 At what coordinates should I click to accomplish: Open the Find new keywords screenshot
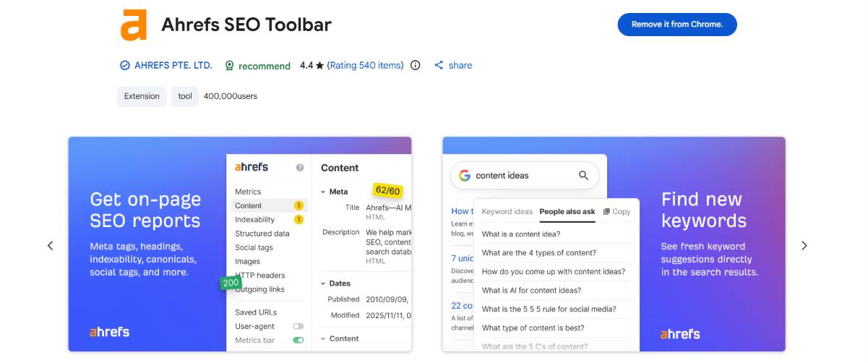tap(614, 244)
